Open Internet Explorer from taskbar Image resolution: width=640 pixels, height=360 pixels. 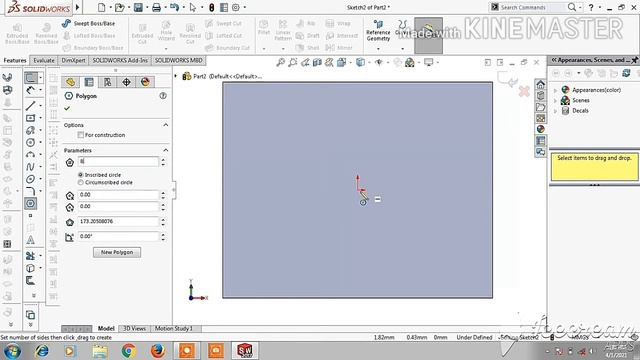42,351
